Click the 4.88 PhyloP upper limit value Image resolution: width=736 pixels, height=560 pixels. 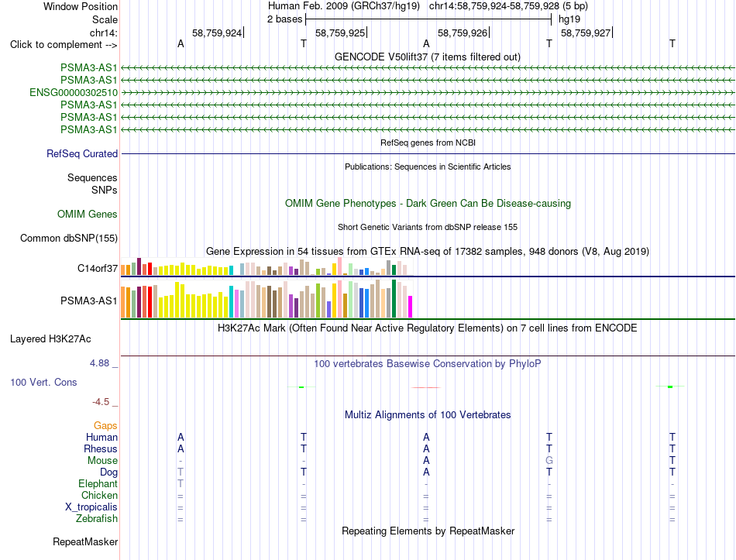click(99, 362)
